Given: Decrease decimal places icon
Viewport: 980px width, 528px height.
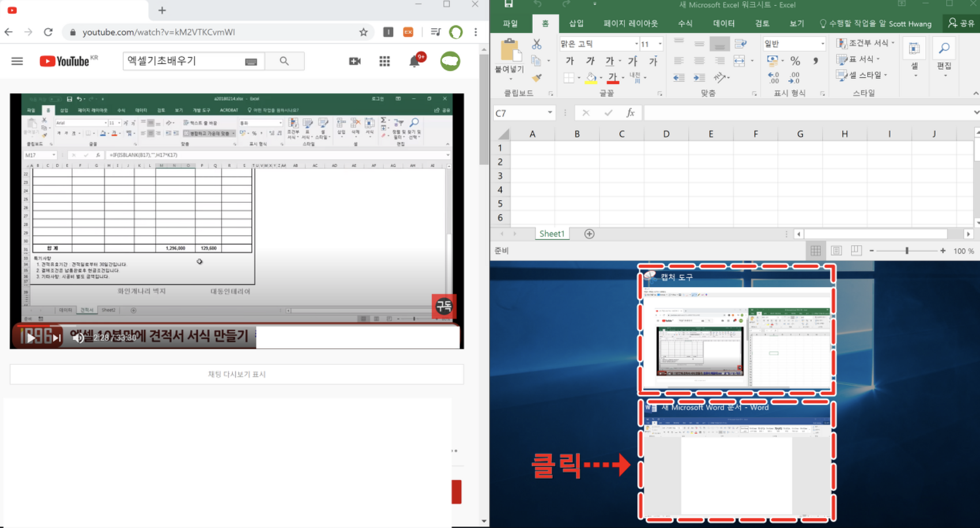Looking at the screenshot, I should pyautogui.click(x=794, y=78).
